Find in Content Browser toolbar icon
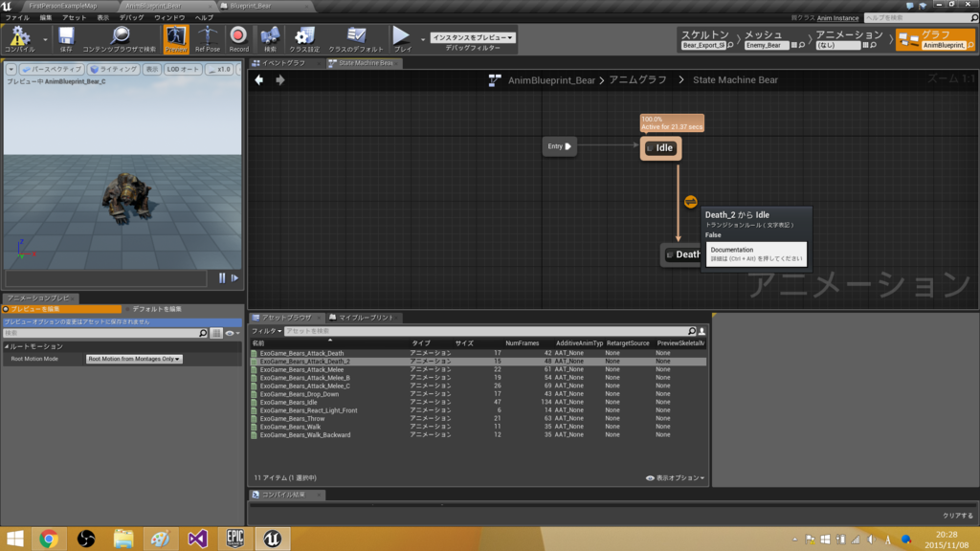 click(119, 39)
